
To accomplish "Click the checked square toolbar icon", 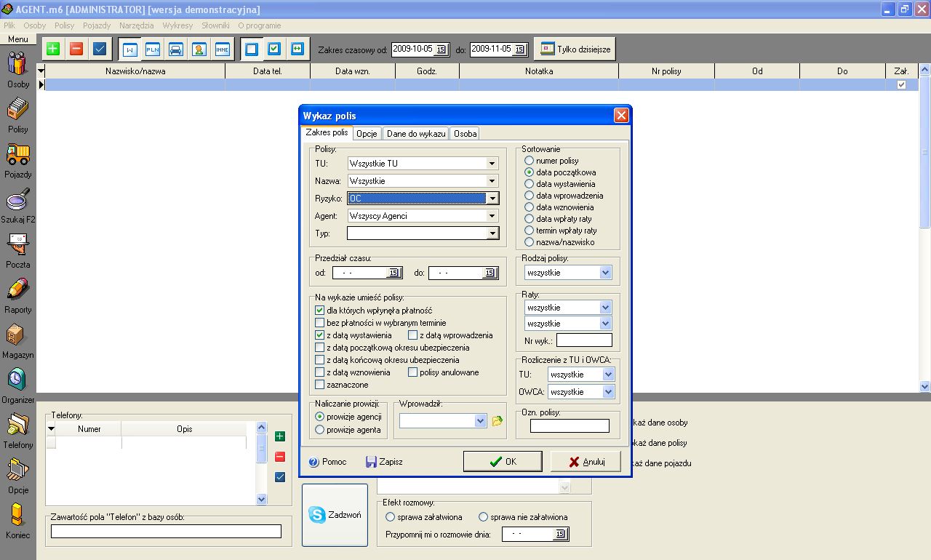I will (274, 49).
